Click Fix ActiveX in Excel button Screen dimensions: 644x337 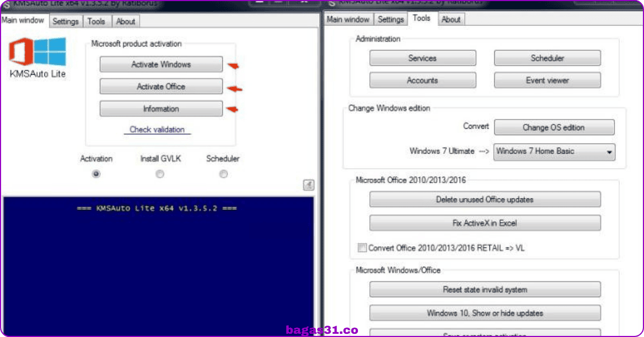485,223
